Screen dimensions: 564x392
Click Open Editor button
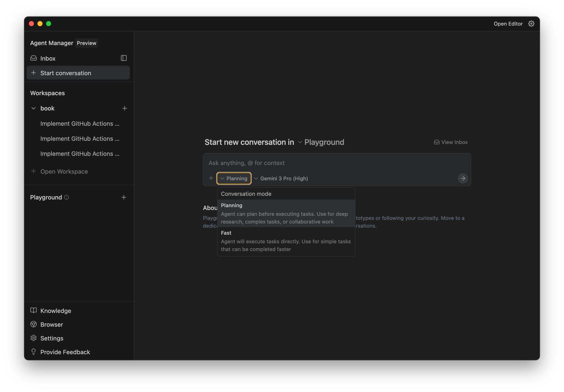click(x=508, y=24)
